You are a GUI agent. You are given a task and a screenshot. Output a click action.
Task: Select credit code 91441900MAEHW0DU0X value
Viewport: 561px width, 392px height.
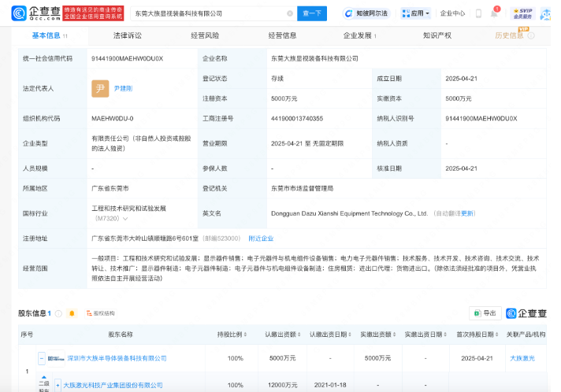click(x=127, y=58)
